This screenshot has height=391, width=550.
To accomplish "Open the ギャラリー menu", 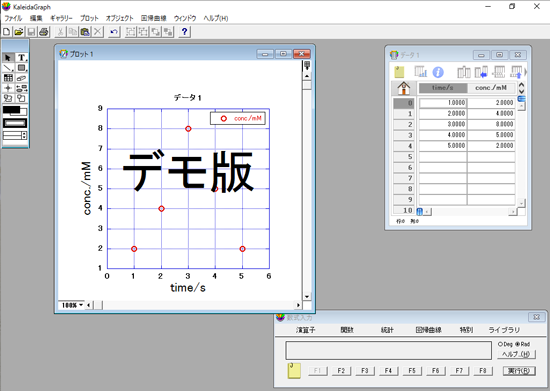I will pos(61,18).
